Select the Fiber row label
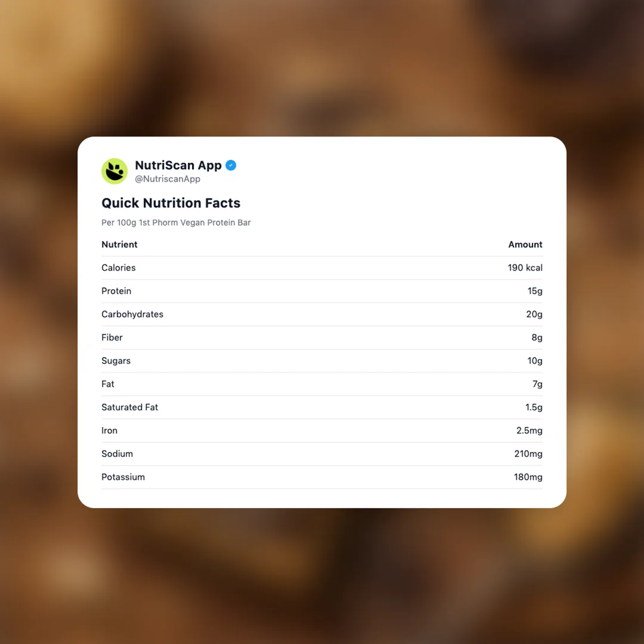644x644 pixels. coord(112,338)
